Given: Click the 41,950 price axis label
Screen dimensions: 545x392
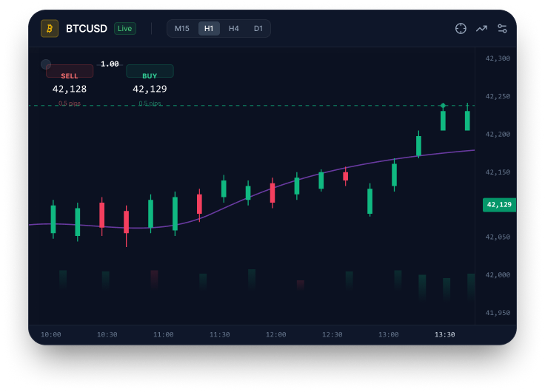Looking at the screenshot, I should pos(498,313).
